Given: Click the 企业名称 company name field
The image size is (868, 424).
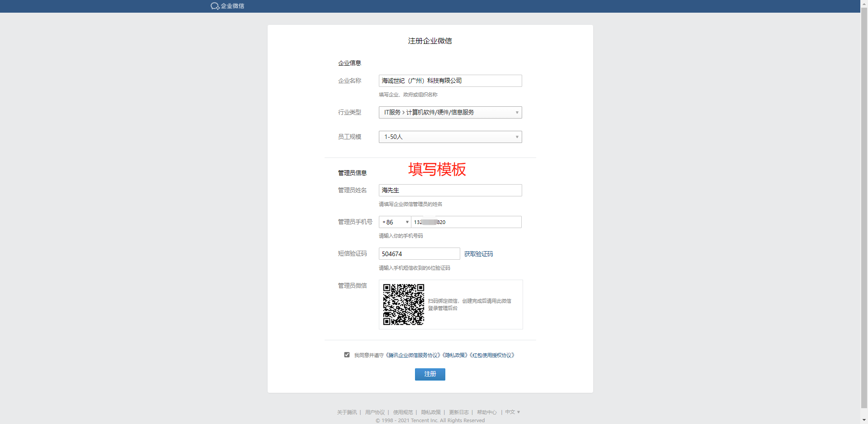Looking at the screenshot, I should point(450,81).
